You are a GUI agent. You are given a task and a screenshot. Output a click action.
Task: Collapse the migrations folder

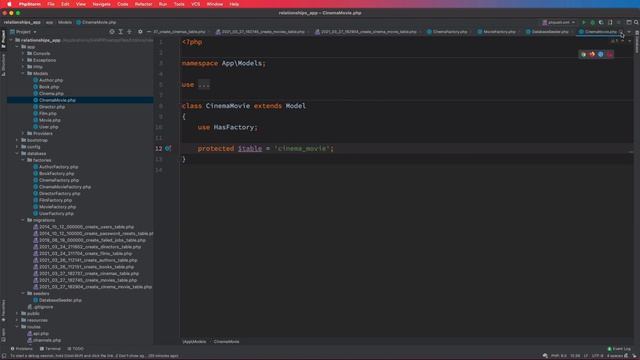[23, 220]
